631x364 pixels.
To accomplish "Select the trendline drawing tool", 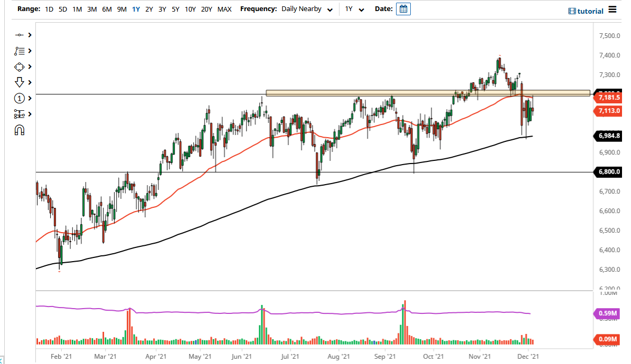I will click(x=20, y=35).
